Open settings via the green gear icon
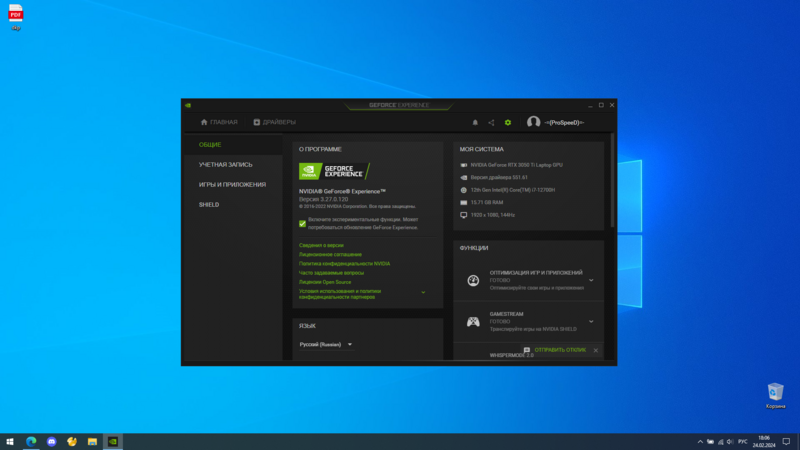 (508, 122)
